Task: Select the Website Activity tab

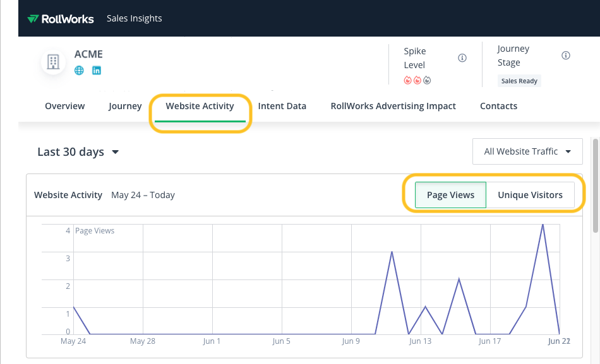Action: tap(200, 106)
